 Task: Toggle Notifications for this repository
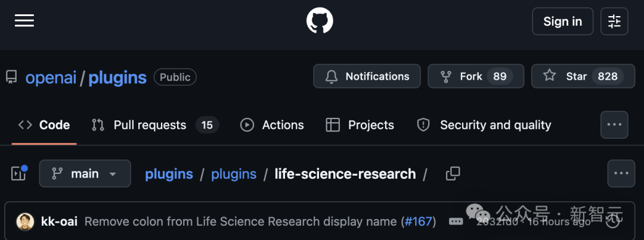367,76
